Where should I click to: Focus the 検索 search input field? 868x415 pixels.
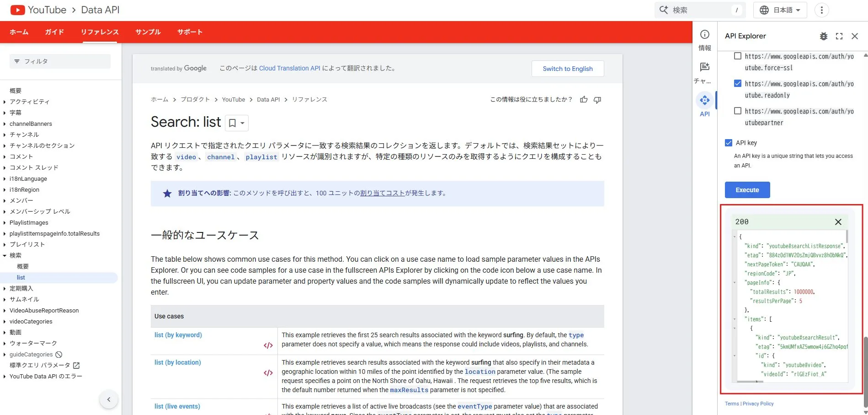click(700, 10)
